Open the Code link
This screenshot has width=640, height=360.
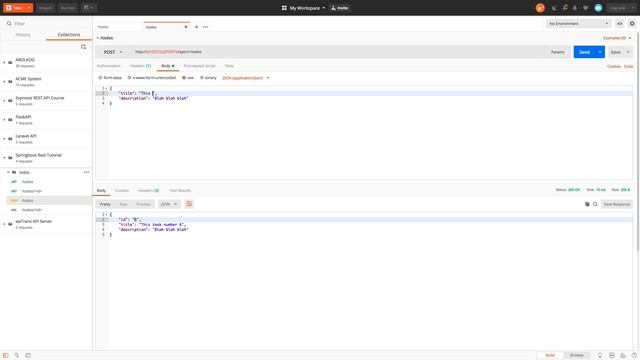tap(629, 66)
